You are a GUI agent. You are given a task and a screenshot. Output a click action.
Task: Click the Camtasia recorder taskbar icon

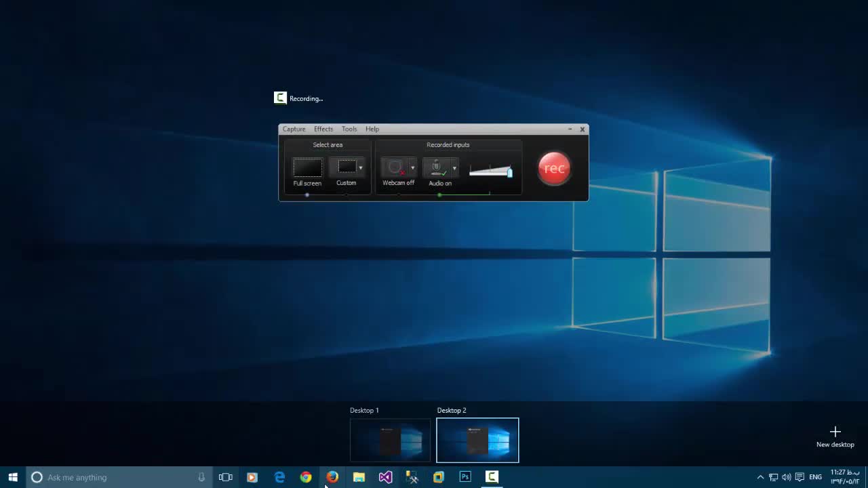tap(492, 477)
